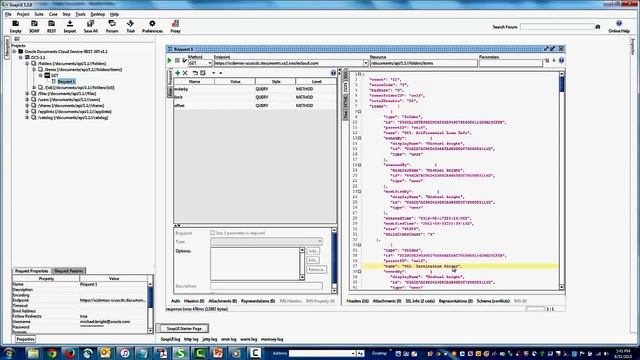Click the revert parameters icon in the parameter toolbar
The width and height of the screenshot is (640, 360).
(195, 73)
